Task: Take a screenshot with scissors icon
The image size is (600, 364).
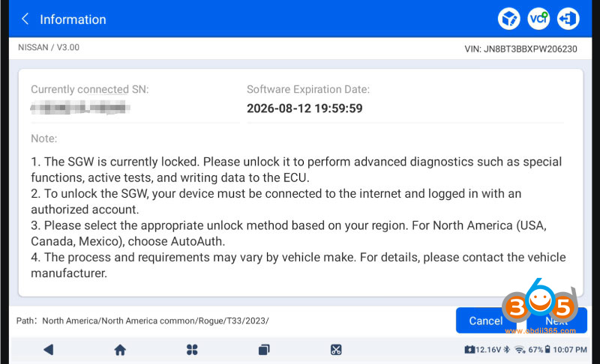Action: 336,350
